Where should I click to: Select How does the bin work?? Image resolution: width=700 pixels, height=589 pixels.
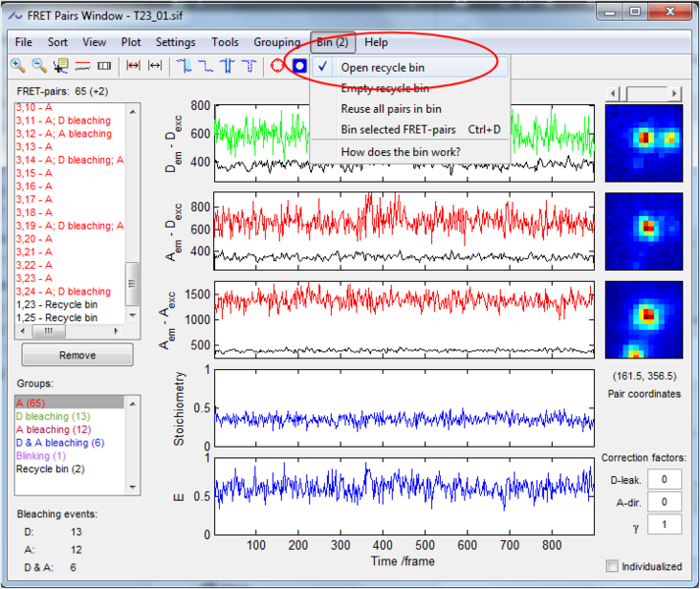pyautogui.click(x=400, y=151)
